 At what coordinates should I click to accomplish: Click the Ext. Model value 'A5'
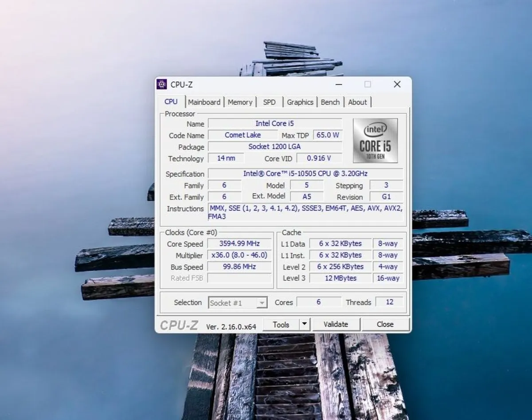click(307, 197)
